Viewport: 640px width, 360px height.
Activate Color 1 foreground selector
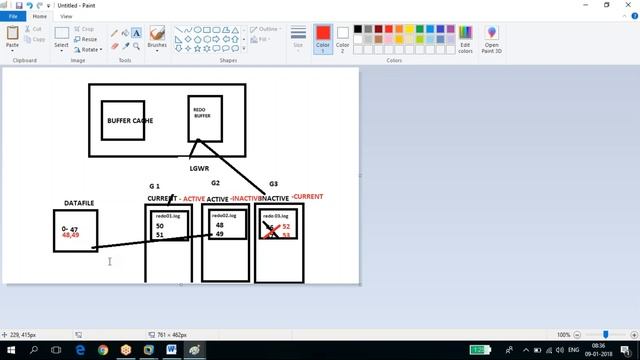coord(323,39)
